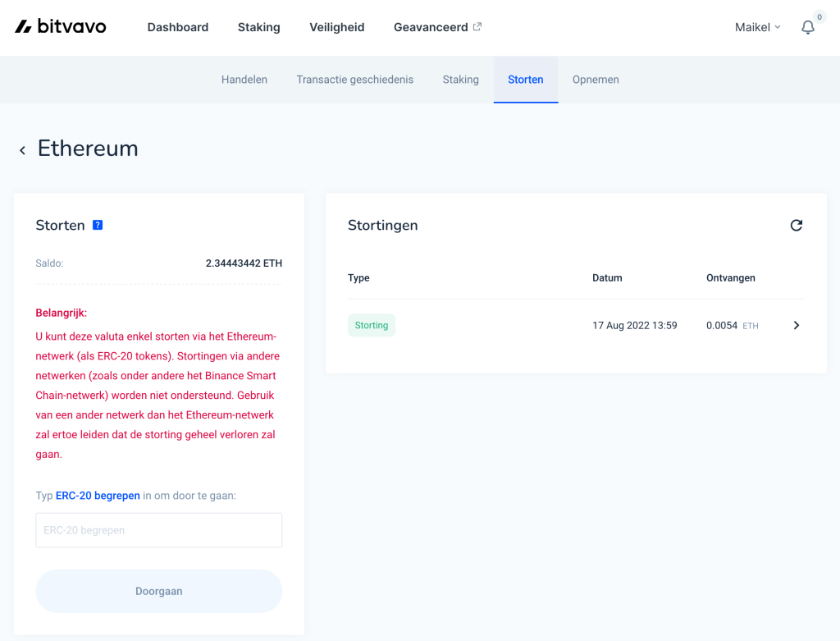Go back using the arrow beside Ethereum
Viewport: 840px width, 641px height.
[x=22, y=149]
